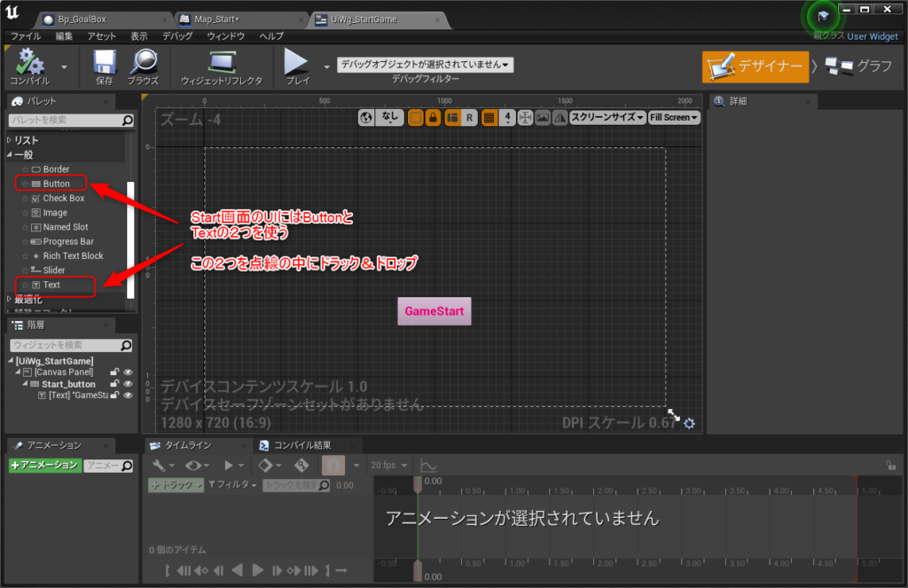
Task: Click the green add Animation (+アニメーション) button
Action: (44, 465)
